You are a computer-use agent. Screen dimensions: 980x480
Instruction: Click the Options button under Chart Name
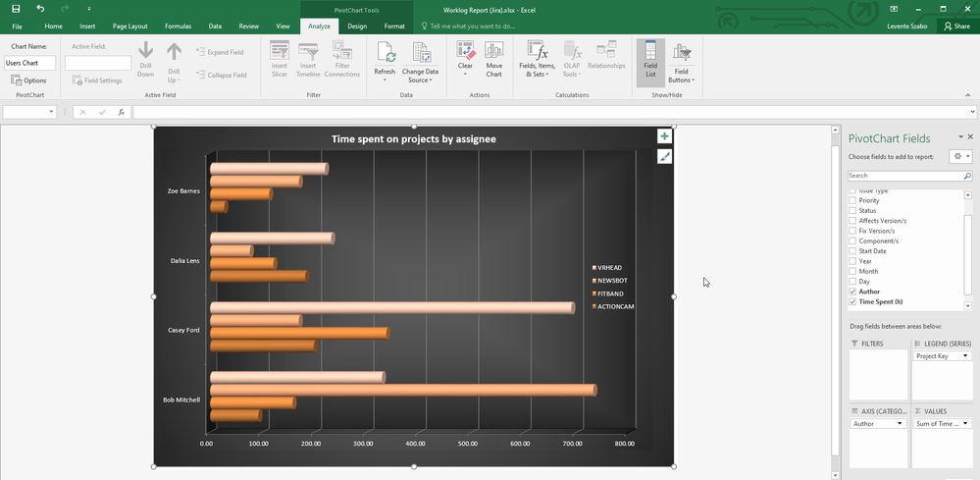click(29, 80)
